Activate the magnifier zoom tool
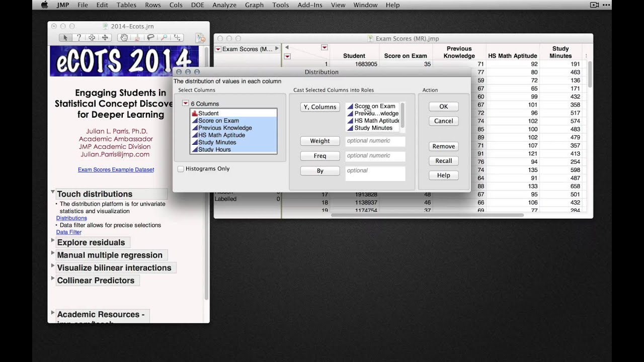644x362 pixels. pos(163,38)
